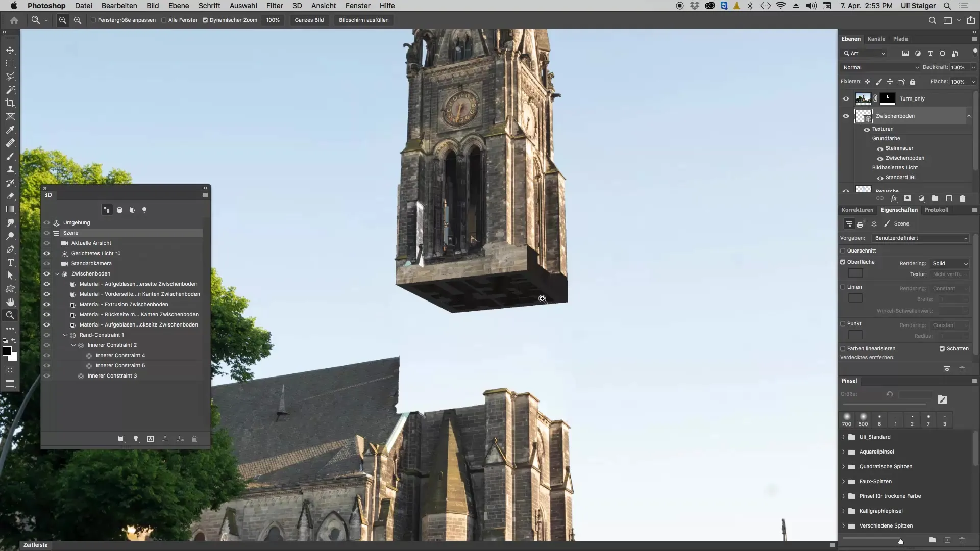The width and height of the screenshot is (980, 551).
Task: Open Oberfläche Rendering Solid dropdown
Action: (949, 263)
